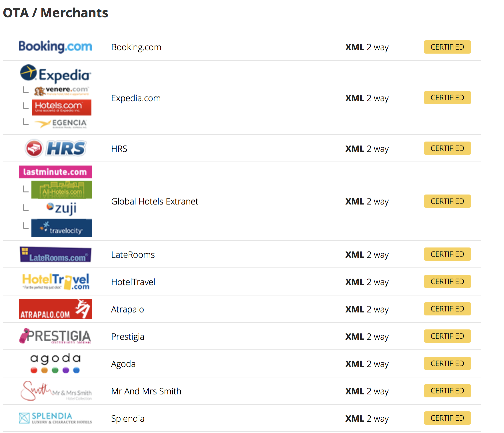
Task: Click the HotelTravel.com logo
Action: 55,282
